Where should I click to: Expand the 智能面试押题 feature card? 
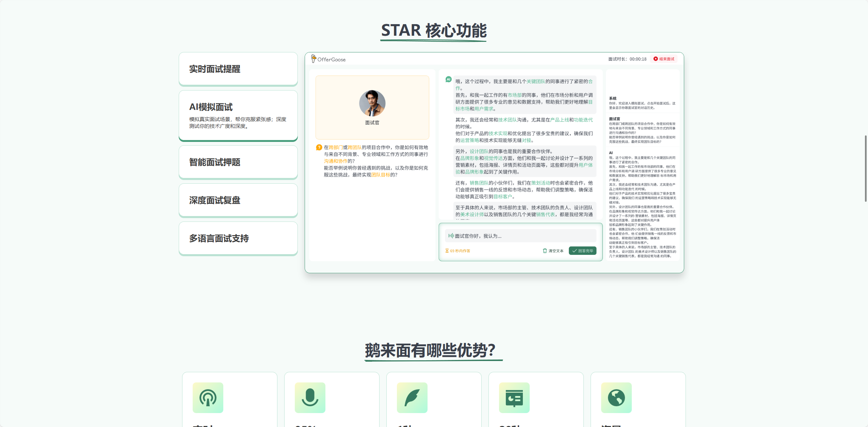tap(238, 162)
